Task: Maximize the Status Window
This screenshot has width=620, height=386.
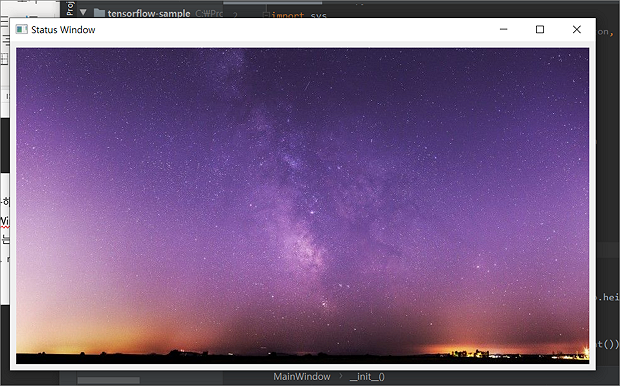Action: (540, 29)
